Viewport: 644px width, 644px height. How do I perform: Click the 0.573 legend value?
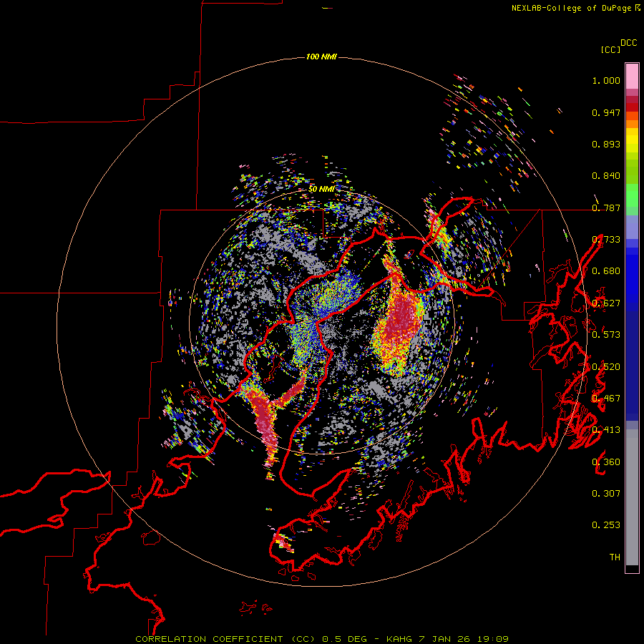click(x=606, y=335)
